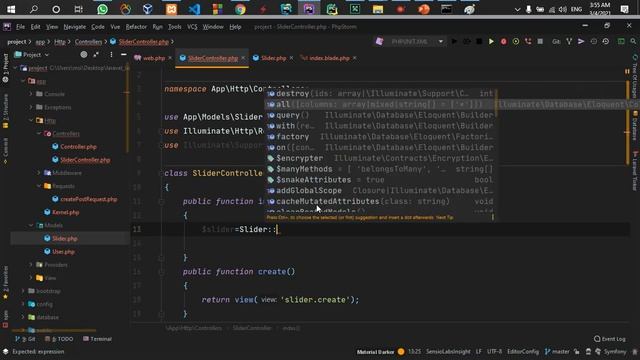Screen dimensions: 640x360
Task: Click the Git push arrow icon
Action: tap(581, 42)
